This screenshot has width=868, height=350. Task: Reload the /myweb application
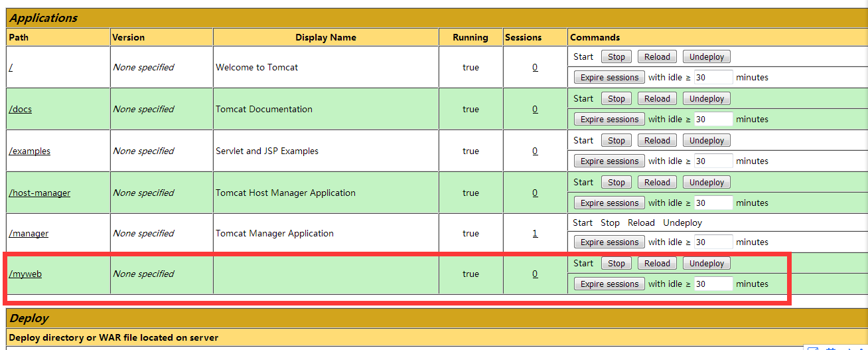click(657, 264)
